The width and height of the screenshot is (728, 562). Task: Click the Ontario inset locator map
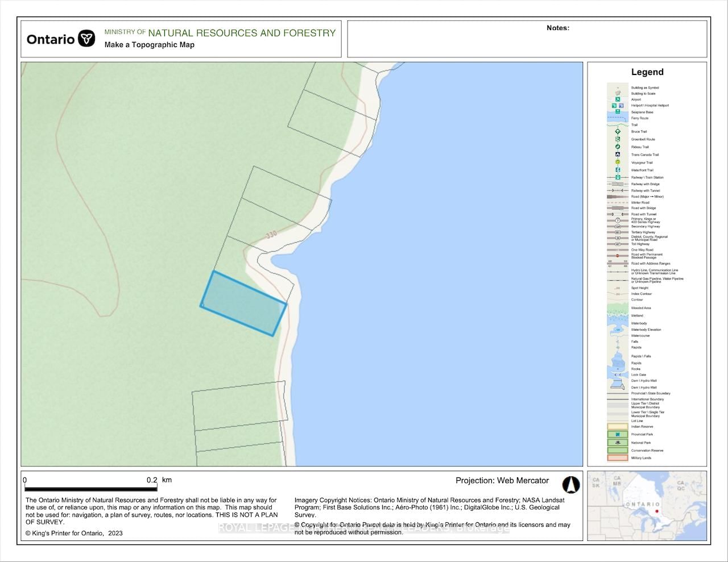click(647, 505)
